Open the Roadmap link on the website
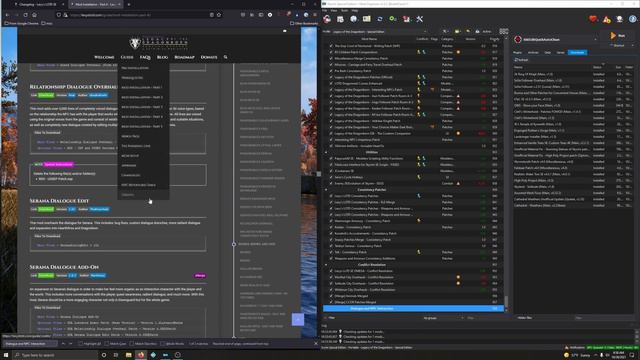This screenshot has height=360, width=640. 184,57
